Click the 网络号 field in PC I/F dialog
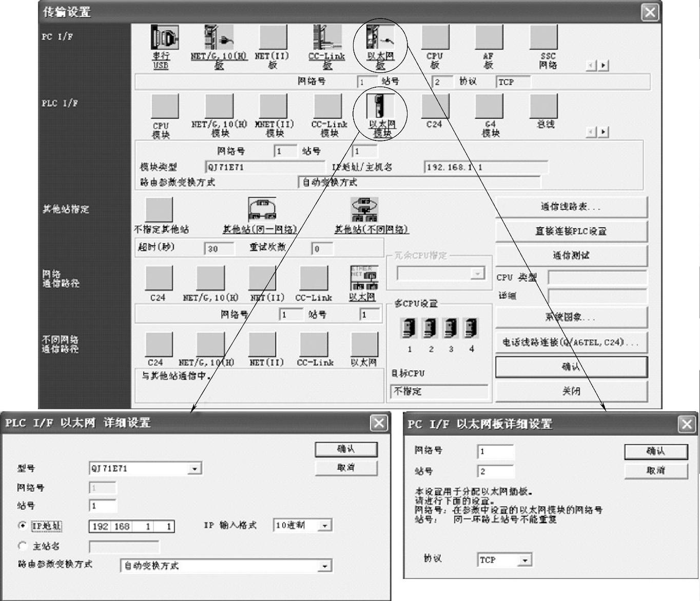 pyautogui.click(x=495, y=452)
